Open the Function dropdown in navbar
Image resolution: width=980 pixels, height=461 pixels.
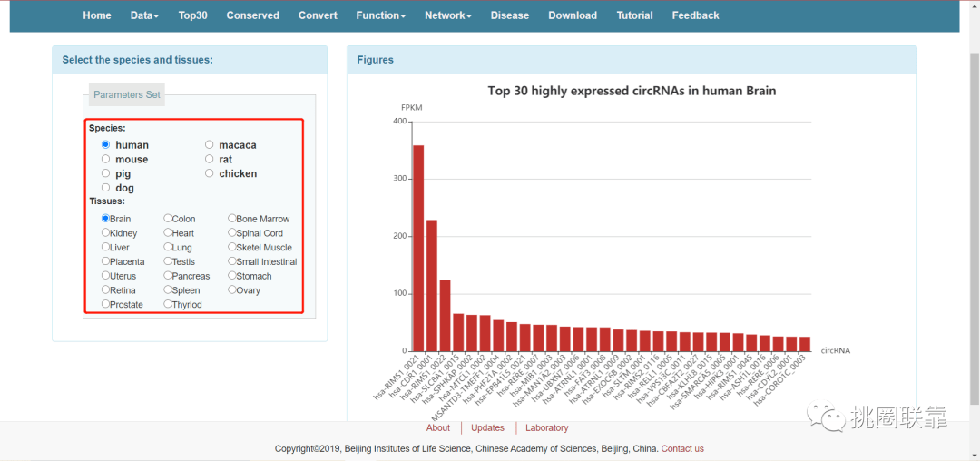(380, 15)
